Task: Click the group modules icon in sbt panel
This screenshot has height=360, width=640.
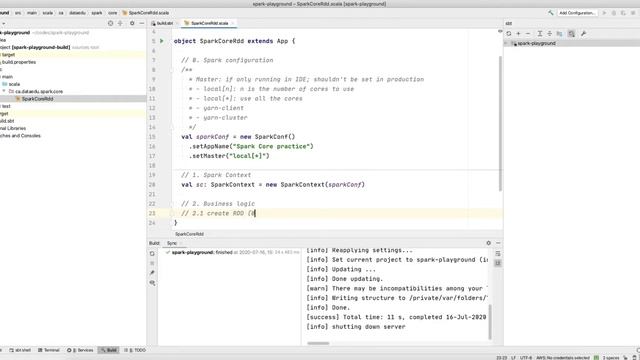Action: click(559, 34)
